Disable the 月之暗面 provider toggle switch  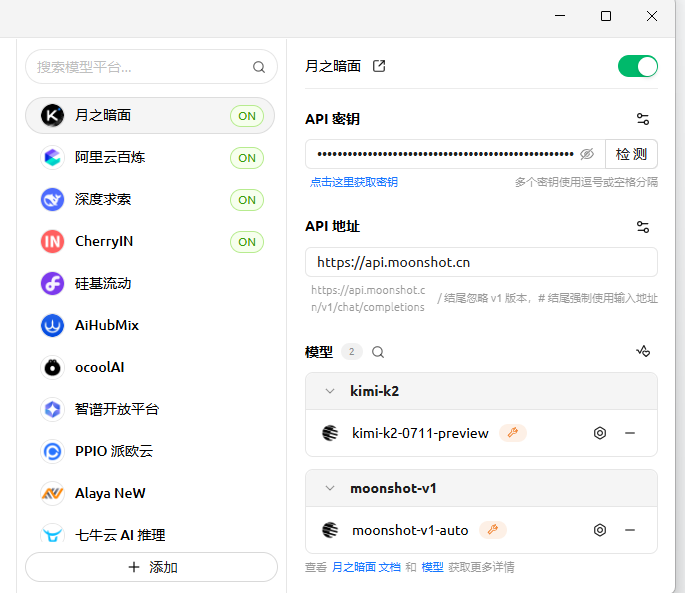click(x=638, y=66)
